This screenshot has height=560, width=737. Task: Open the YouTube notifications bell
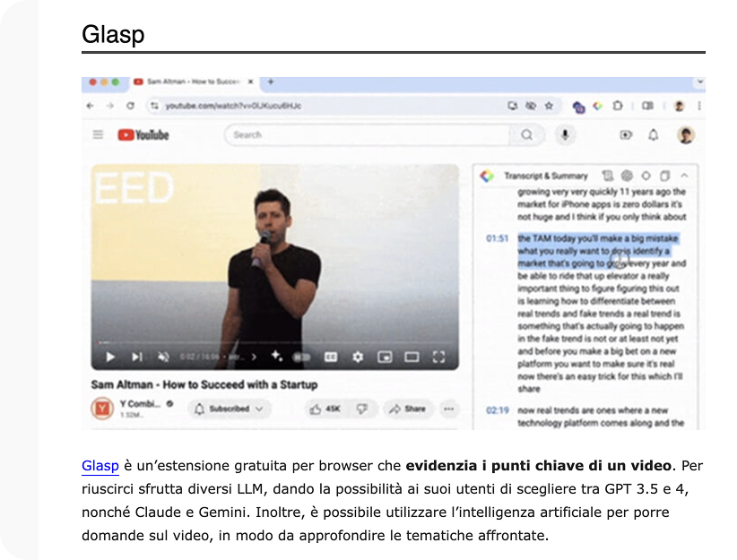(654, 134)
